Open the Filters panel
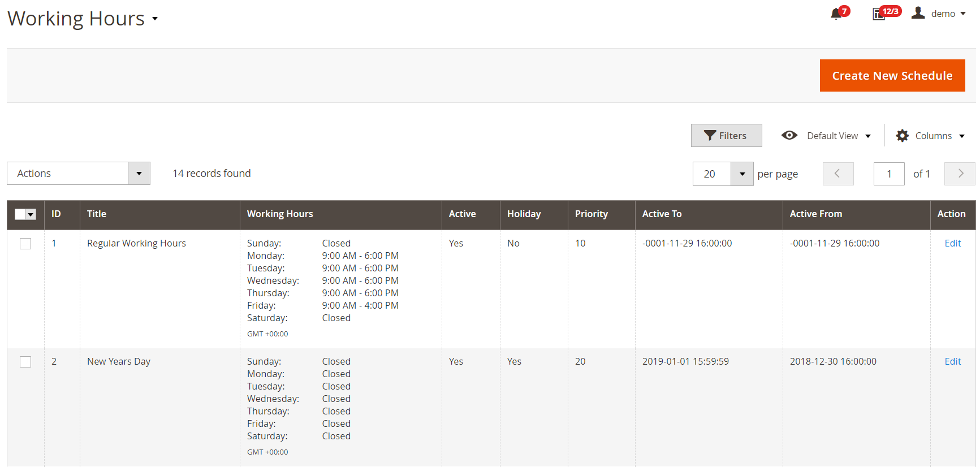The height and width of the screenshot is (467, 980). pyautogui.click(x=727, y=136)
